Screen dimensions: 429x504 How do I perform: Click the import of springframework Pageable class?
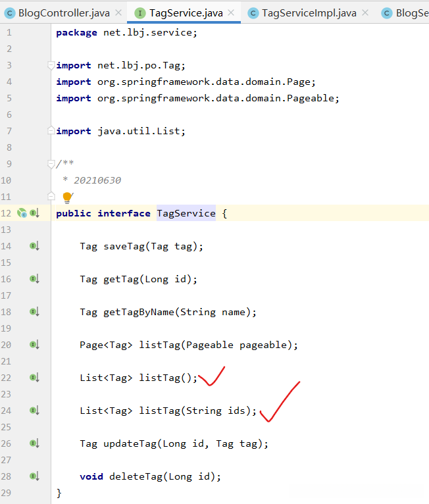click(197, 98)
